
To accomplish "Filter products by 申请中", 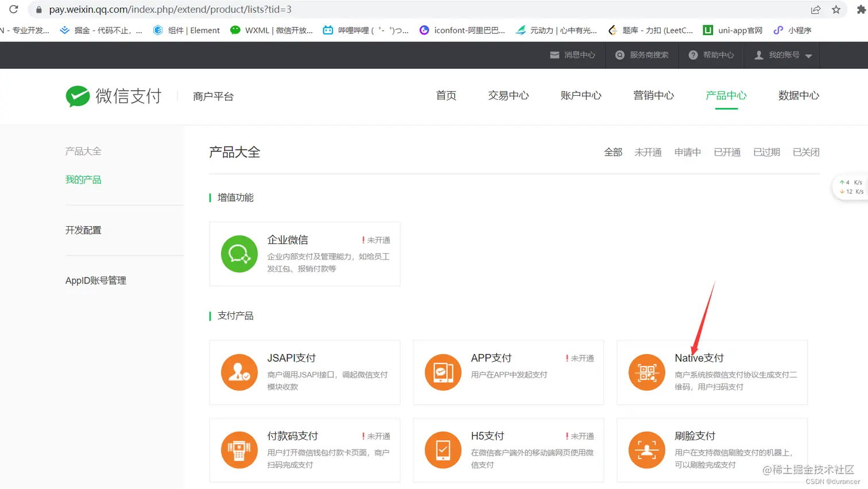I will (x=688, y=152).
